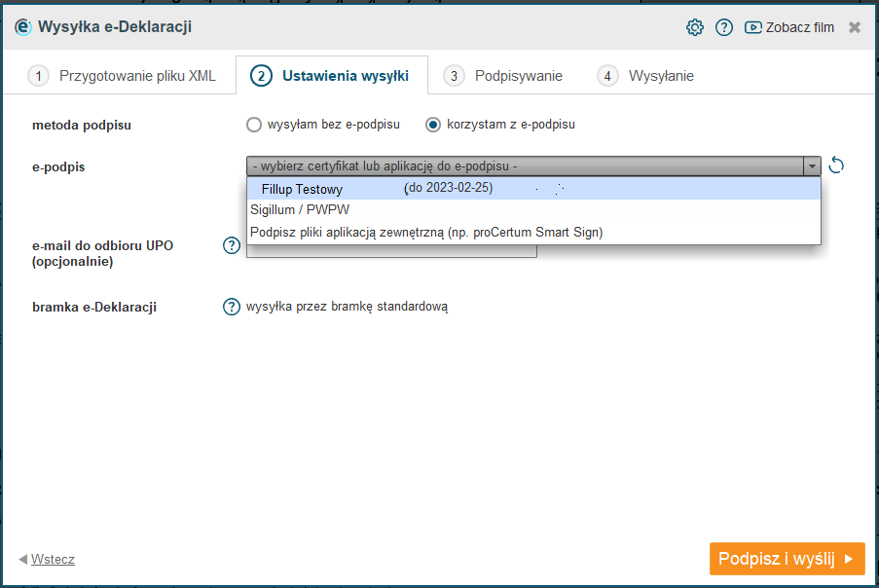
Task: Switch to Przygotowanie pliku XML tab
Action: (x=121, y=76)
